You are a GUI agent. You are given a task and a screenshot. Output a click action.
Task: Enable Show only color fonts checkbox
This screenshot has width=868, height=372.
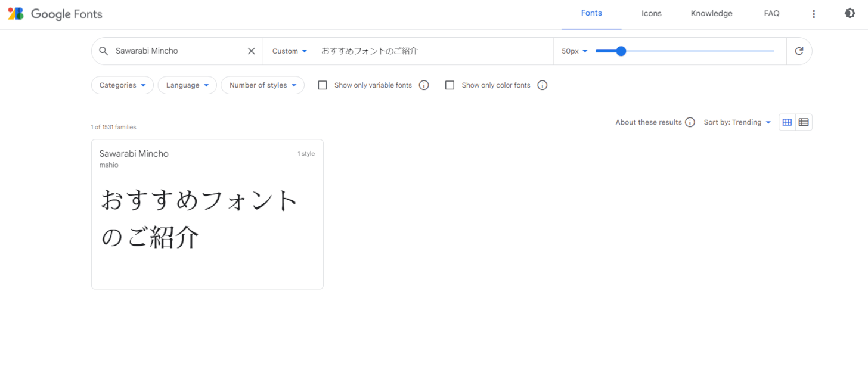pyautogui.click(x=450, y=85)
